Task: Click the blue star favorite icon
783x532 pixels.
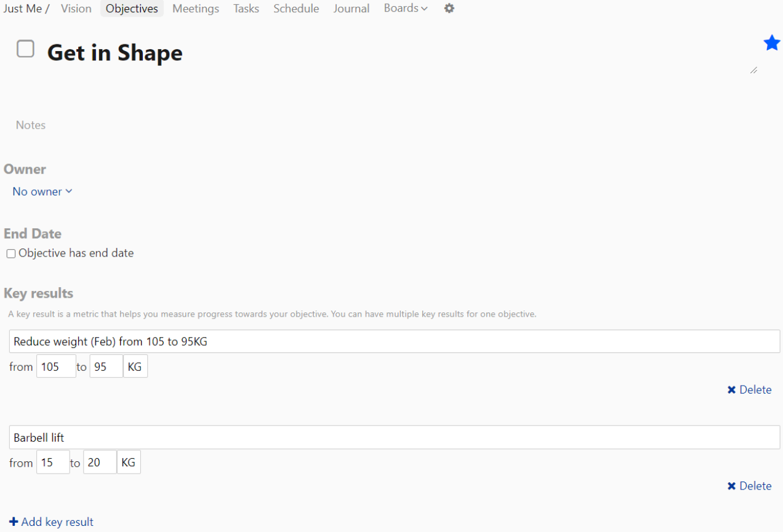Action: coord(772,43)
